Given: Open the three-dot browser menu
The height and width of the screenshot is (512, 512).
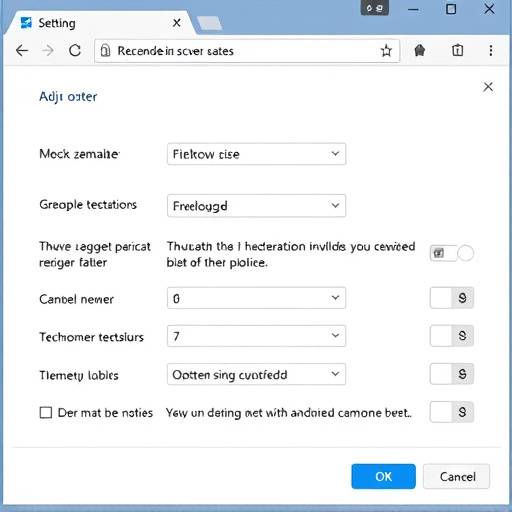Looking at the screenshot, I should [491, 51].
